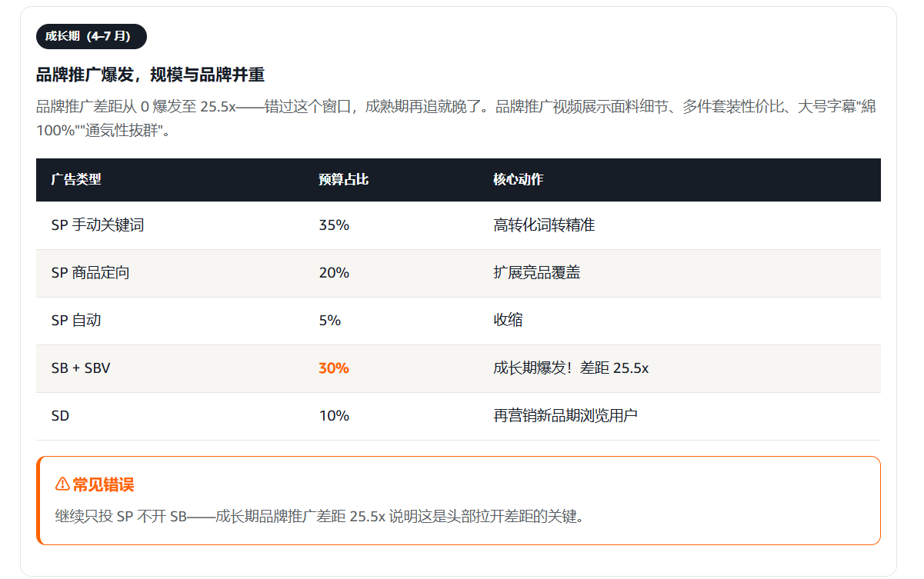Select the SP 商品定向 row label
The image size is (924, 579).
(x=90, y=273)
